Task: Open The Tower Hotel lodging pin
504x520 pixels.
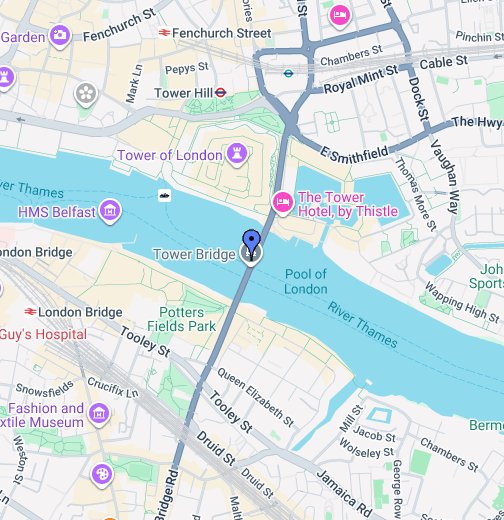Action: (x=283, y=203)
